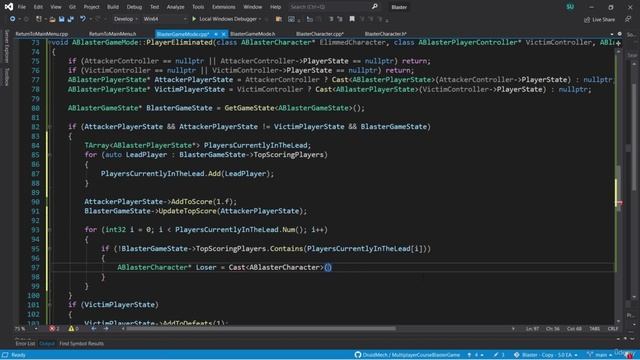
Task: Open the Toolbox side panel
Action: pyautogui.click(x=7, y=76)
